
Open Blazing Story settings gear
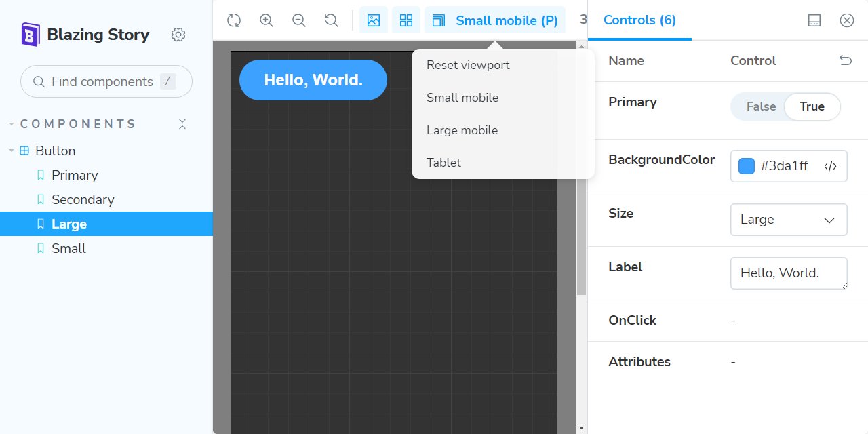click(x=178, y=34)
